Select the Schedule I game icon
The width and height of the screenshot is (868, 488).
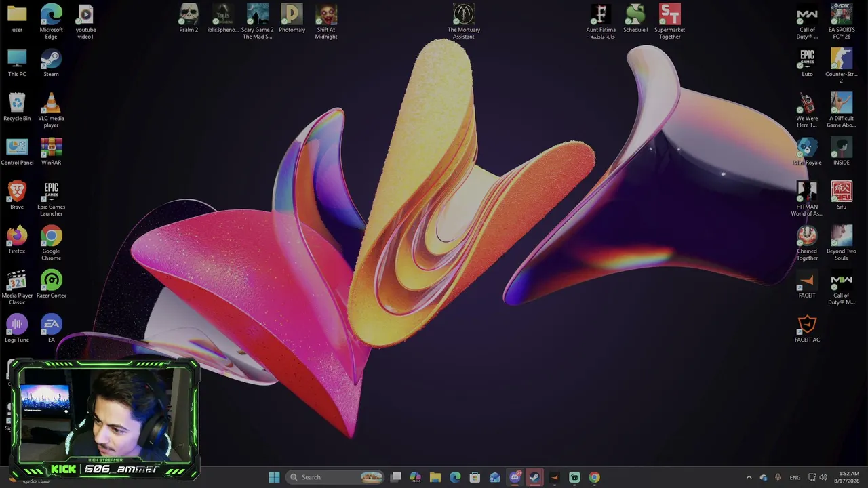pos(635,19)
